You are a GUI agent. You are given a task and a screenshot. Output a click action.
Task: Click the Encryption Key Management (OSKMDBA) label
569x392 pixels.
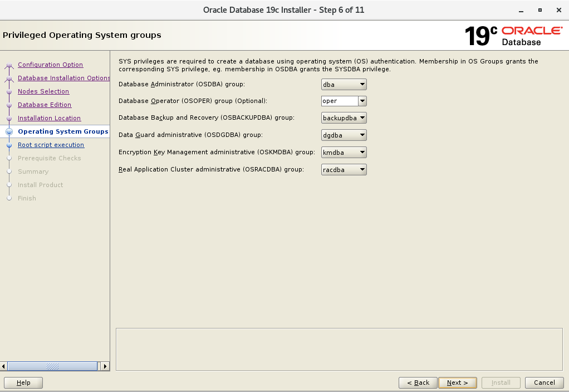click(x=217, y=152)
